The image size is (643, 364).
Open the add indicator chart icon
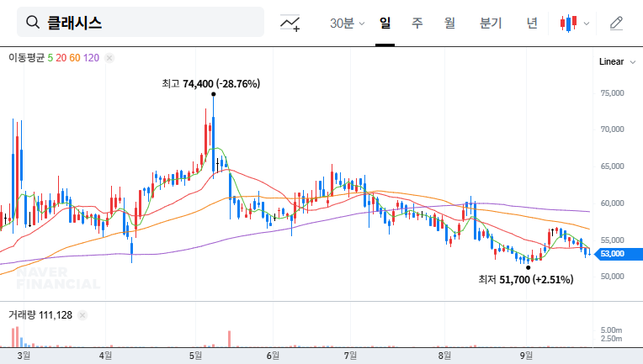290,23
